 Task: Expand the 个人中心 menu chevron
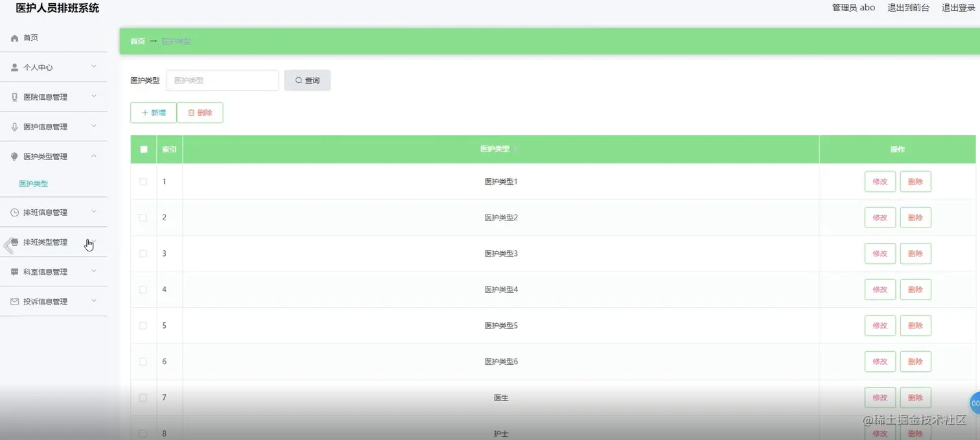click(94, 67)
